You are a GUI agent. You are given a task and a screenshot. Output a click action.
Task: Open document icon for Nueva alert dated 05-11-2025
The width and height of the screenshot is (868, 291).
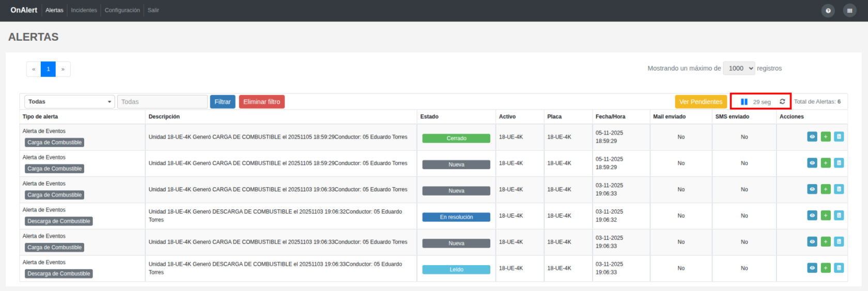click(x=839, y=163)
